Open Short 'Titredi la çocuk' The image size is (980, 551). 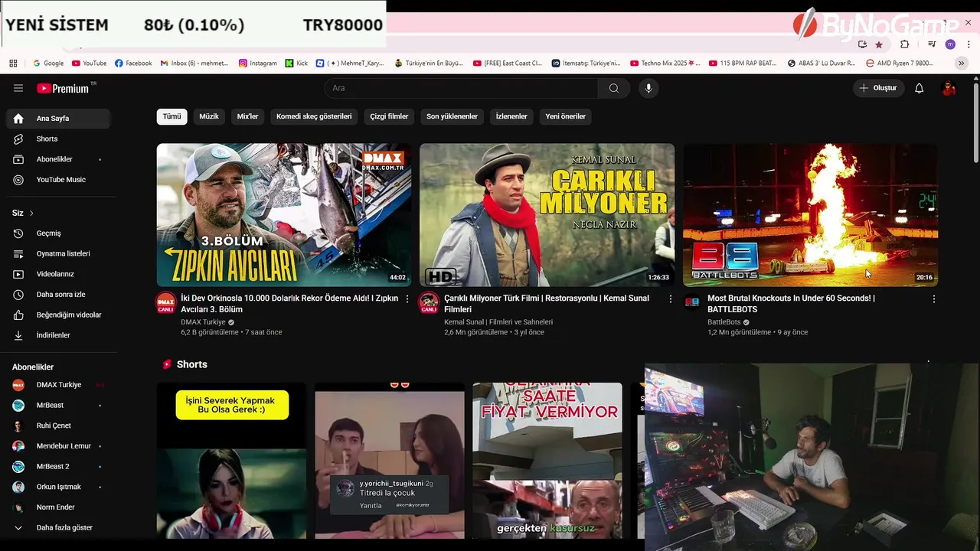[x=390, y=461]
